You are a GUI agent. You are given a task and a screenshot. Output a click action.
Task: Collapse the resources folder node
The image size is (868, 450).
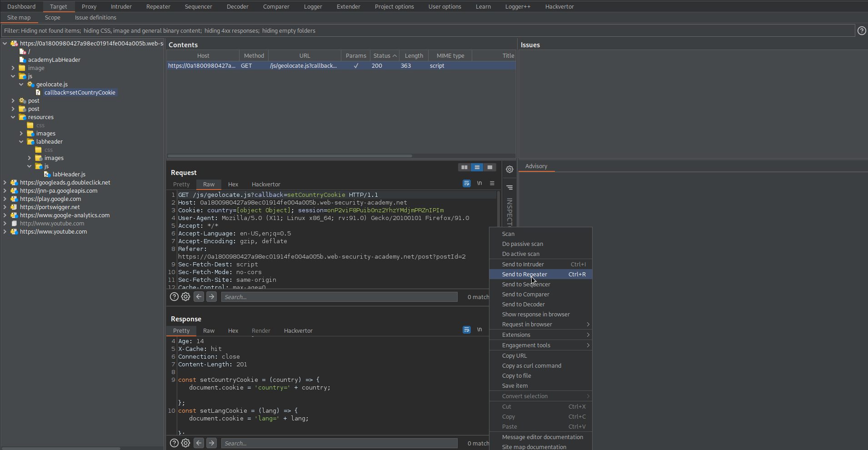tap(13, 117)
